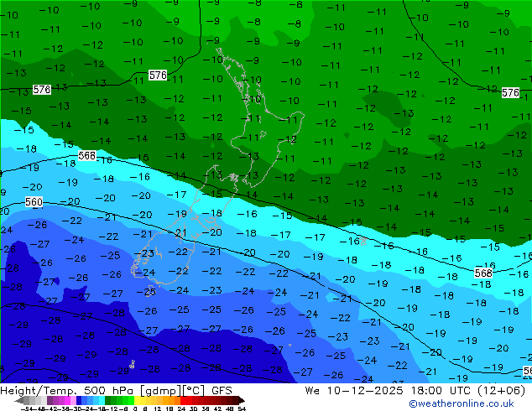Viewport: 532px width, 411px height.
Task: Select the 560 height contour label
Action: [x=34, y=202]
